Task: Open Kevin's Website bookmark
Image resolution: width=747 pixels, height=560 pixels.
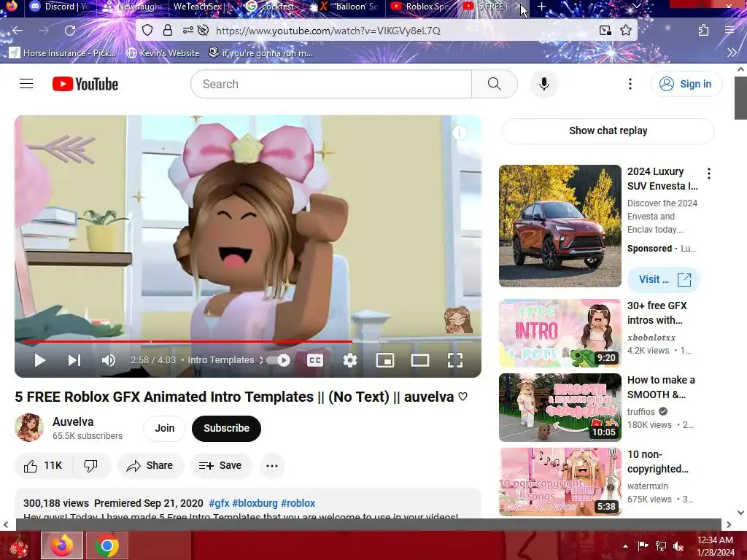Action: tap(163, 52)
